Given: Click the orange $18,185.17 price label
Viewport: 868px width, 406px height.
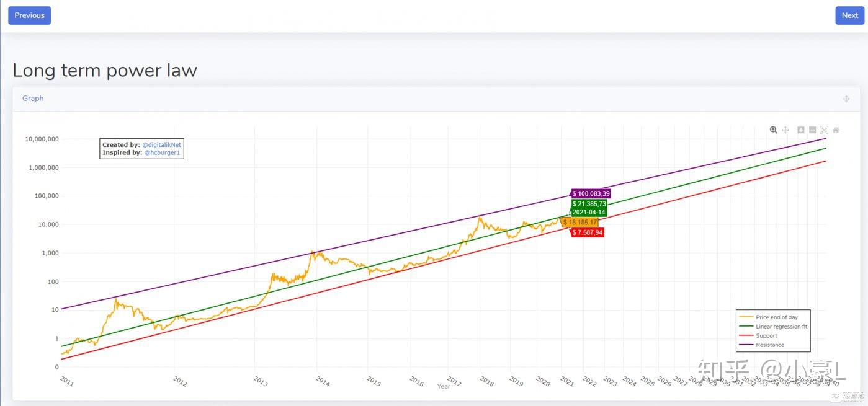Looking at the screenshot, I should pos(580,223).
